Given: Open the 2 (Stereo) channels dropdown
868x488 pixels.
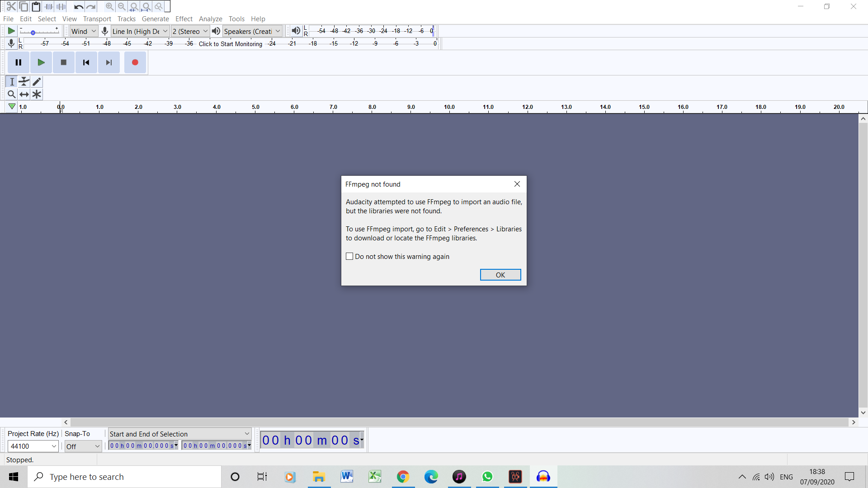Looking at the screenshot, I should (x=190, y=31).
